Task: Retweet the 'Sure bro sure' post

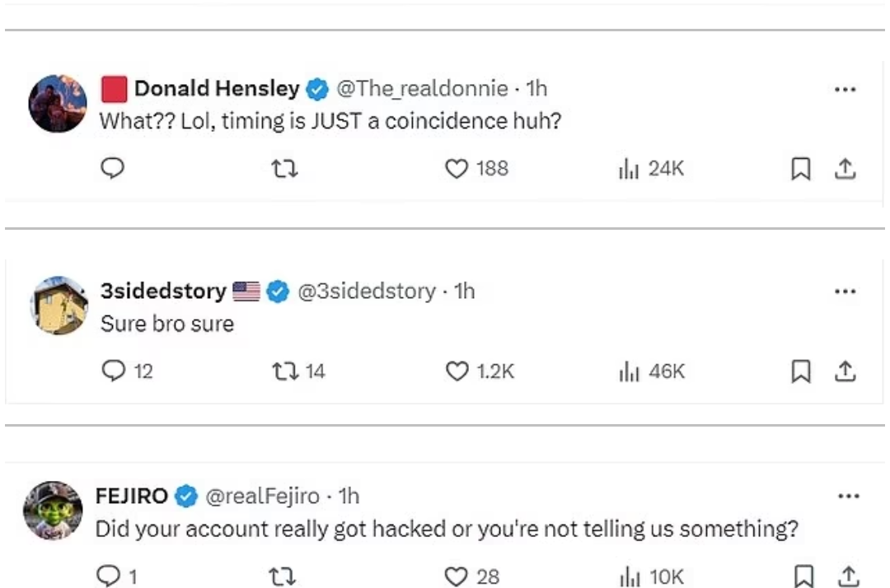Action: [284, 371]
